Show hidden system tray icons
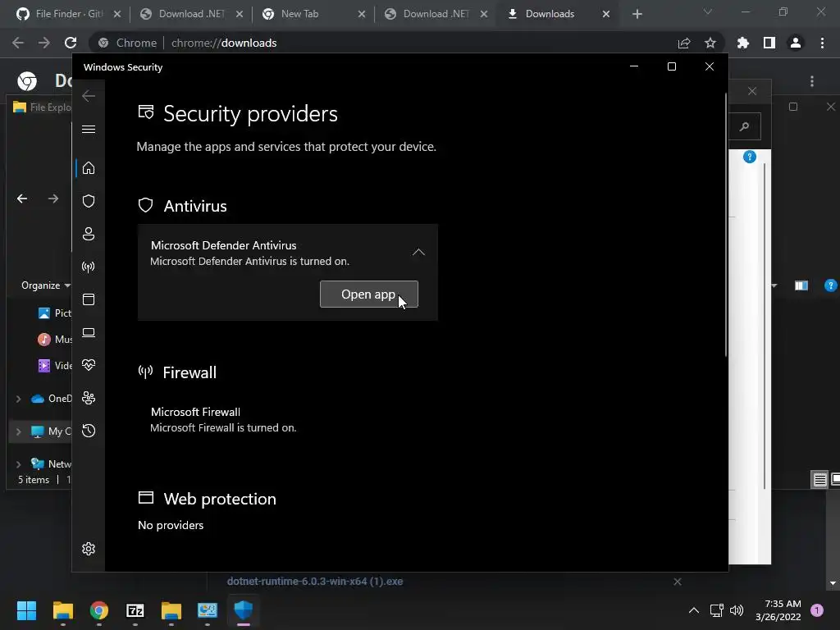 click(x=694, y=610)
